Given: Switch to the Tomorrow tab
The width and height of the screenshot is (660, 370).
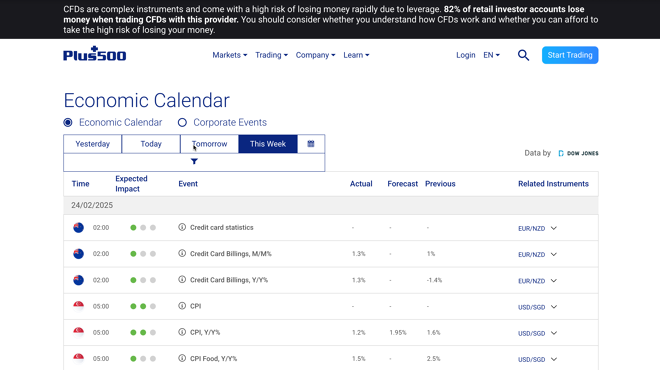Looking at the screenshot, I should tap(209, 144).
